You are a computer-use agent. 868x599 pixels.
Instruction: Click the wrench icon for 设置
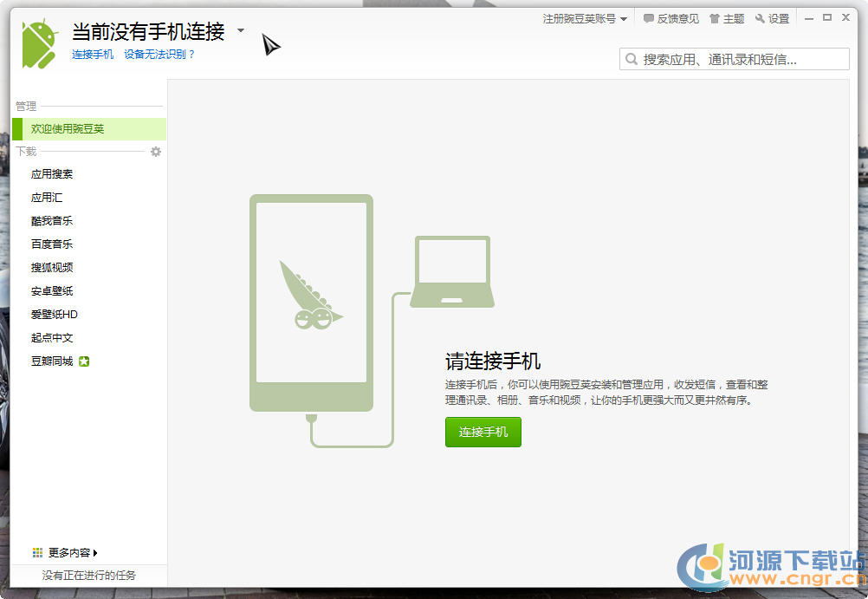[760, 18]
